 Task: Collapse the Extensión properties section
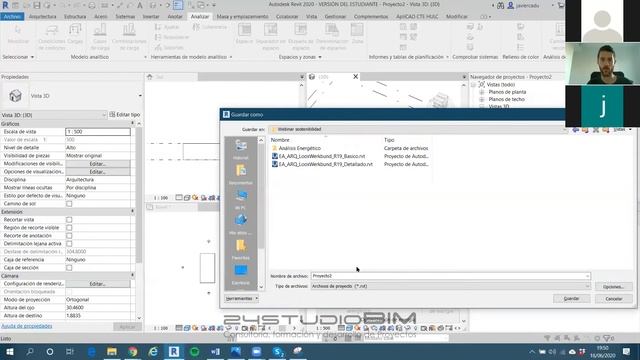pos(132,211)
